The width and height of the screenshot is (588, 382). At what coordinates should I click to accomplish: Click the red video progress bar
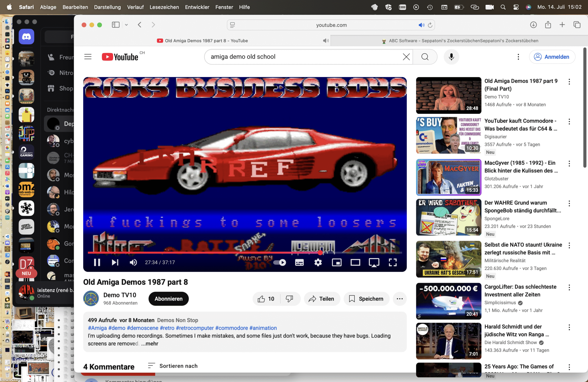click(x=201, y=253)
